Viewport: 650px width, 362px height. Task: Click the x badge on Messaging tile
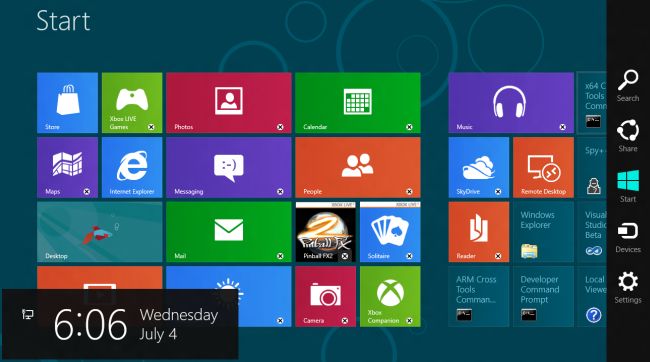click(280, 192)
